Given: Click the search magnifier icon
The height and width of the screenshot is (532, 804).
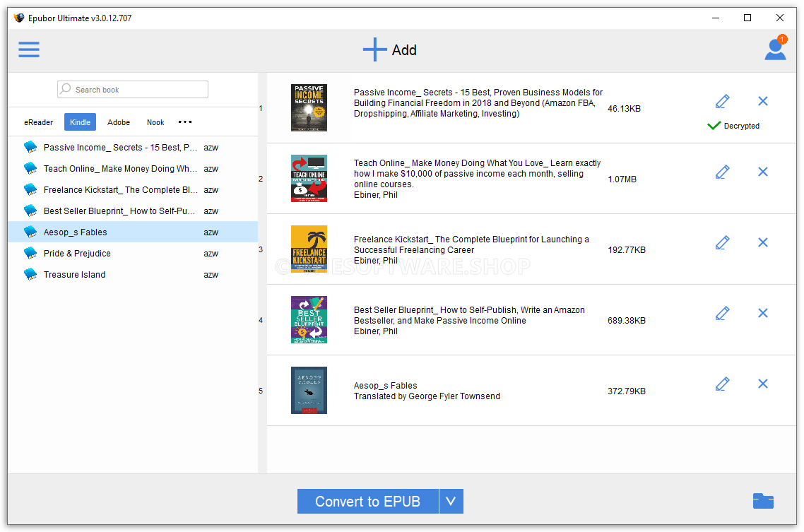Looking at the screenshot, I should click(65, 89).
